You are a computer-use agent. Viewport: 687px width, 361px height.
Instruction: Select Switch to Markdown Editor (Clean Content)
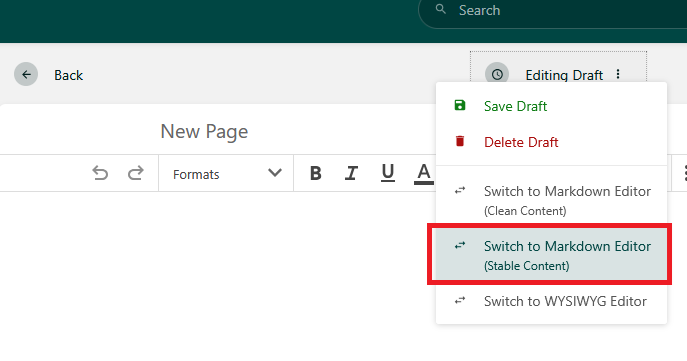(x=551, y=200)
